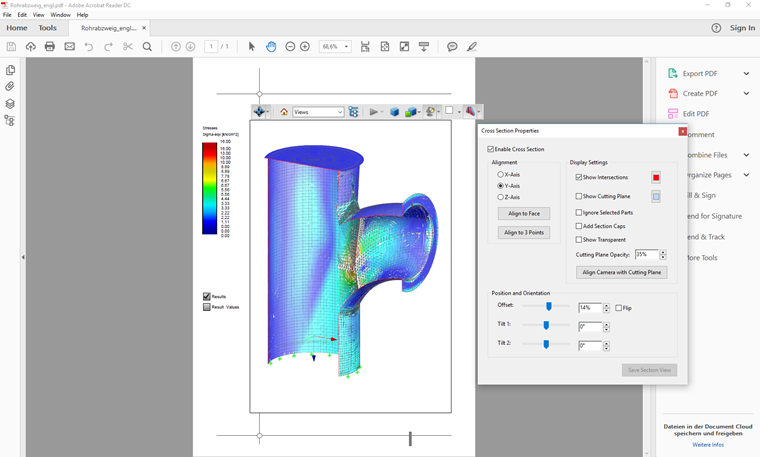
Task: Switch to the Tools tab
Action: pos(47,28)
